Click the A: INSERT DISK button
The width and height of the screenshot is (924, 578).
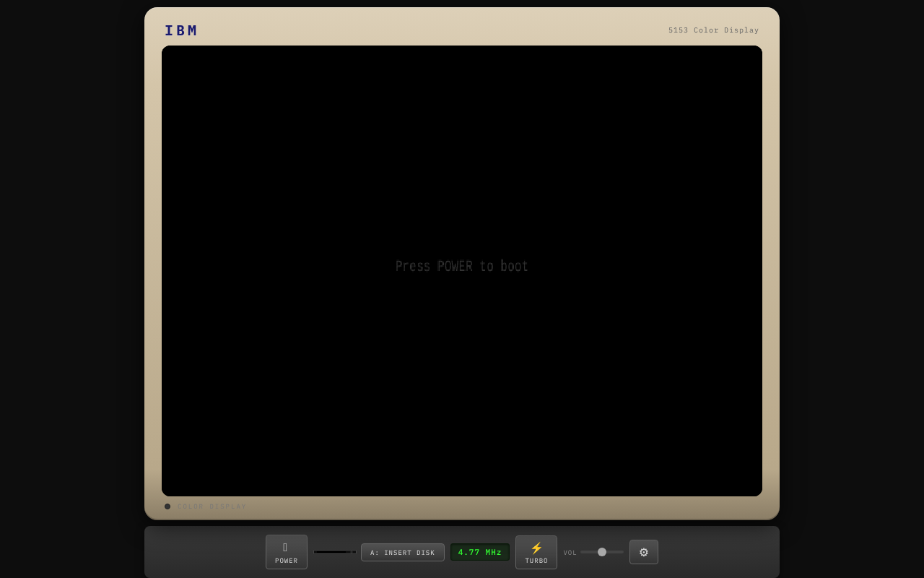[x=403, y=552]
